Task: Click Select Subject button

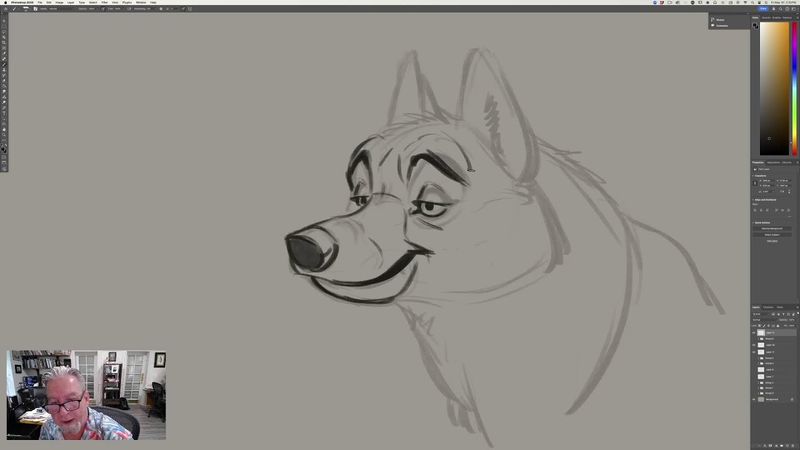Action: point(772,235)
